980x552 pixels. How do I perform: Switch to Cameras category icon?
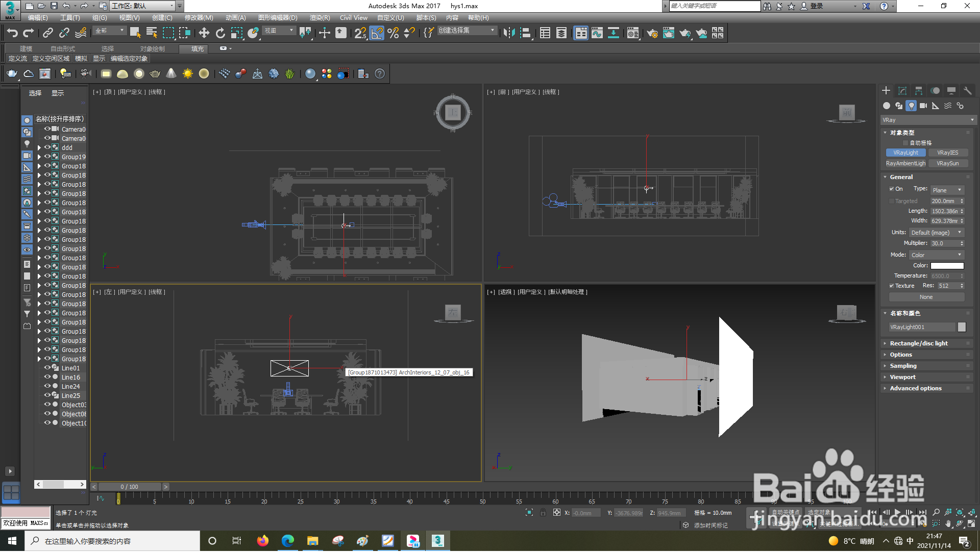pyautogui.click(x=923, y=106)
